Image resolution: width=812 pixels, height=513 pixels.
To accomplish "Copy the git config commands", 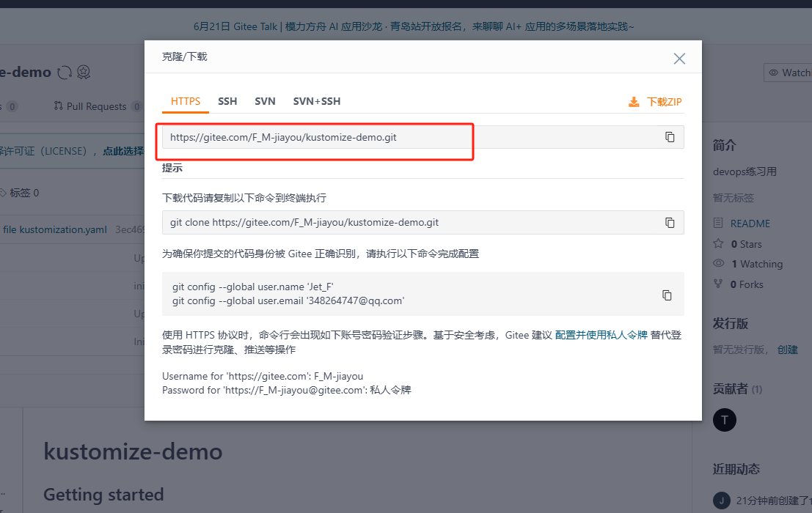I will [x=667, y=295].
